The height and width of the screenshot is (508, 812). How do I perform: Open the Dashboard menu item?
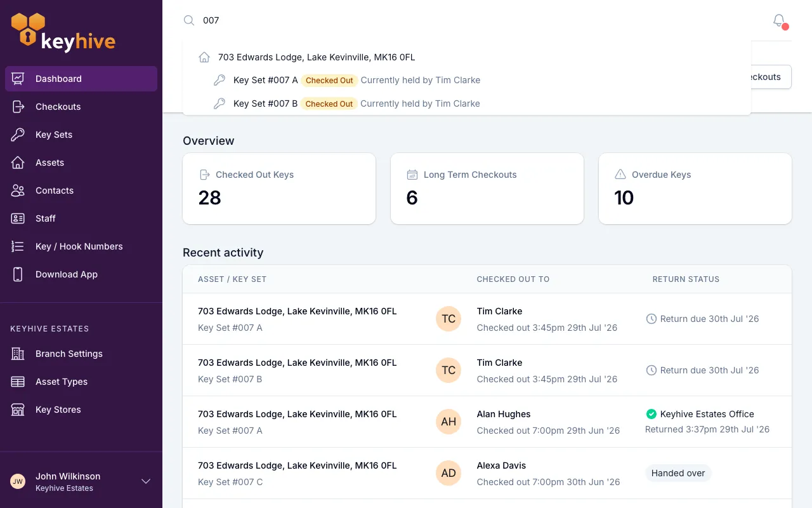point(81,79)
